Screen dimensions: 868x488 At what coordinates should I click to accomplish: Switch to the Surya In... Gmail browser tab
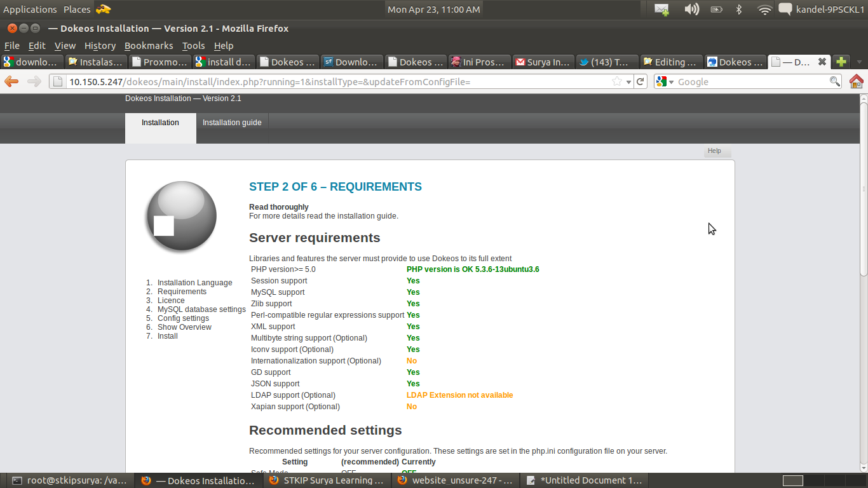(x=542, y=62)
